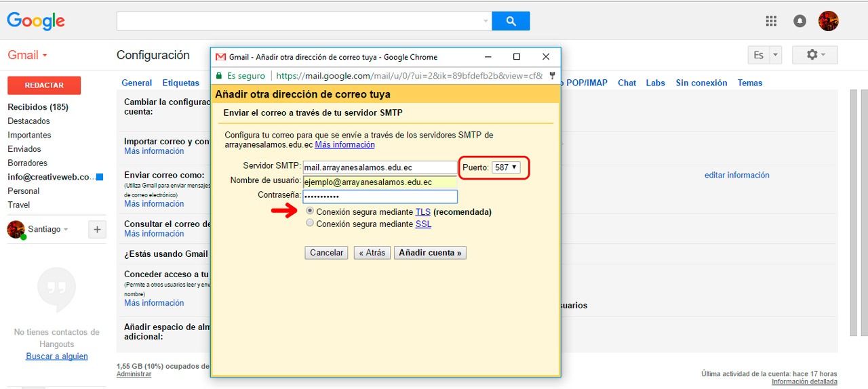Open the input tools dropdown arrow beside Es

pyautogui.click(x=775, y=56)
